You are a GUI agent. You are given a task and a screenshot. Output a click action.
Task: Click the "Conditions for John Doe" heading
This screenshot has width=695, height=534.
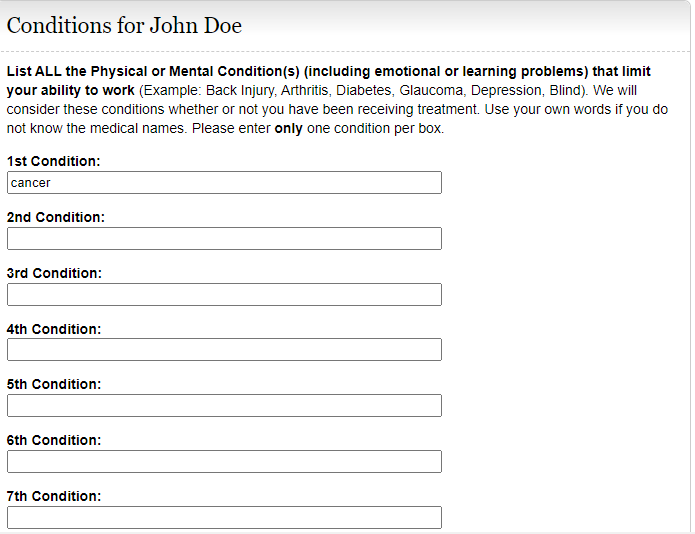[124, 25]
